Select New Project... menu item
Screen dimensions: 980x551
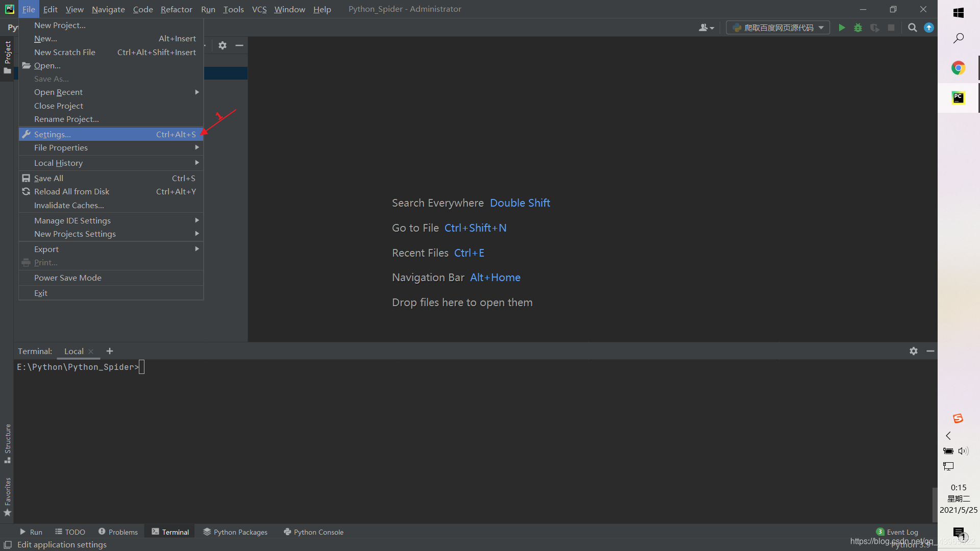(x=111, y=25)
